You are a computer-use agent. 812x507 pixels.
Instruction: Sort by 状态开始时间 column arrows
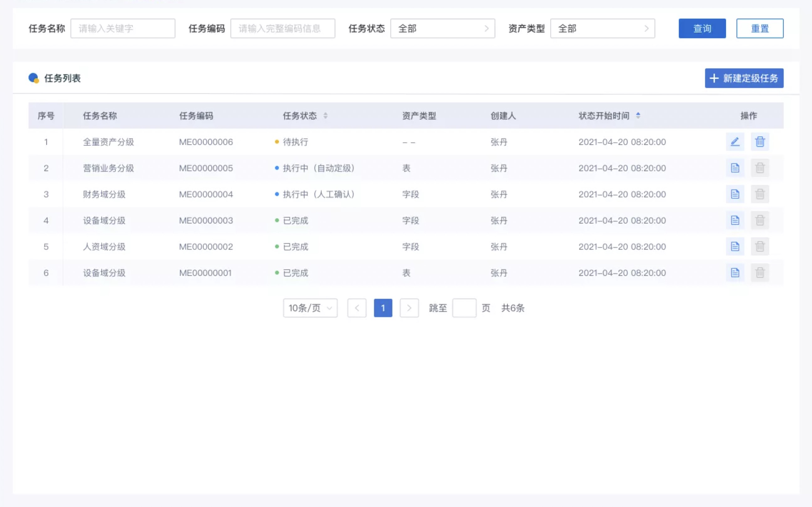(x=638, y=116)
